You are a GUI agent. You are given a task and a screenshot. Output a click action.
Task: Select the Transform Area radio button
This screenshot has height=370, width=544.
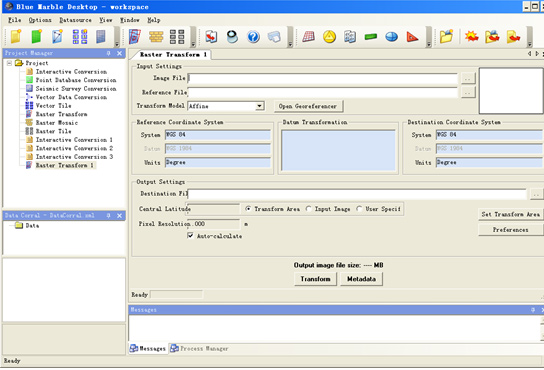[248, 209]
